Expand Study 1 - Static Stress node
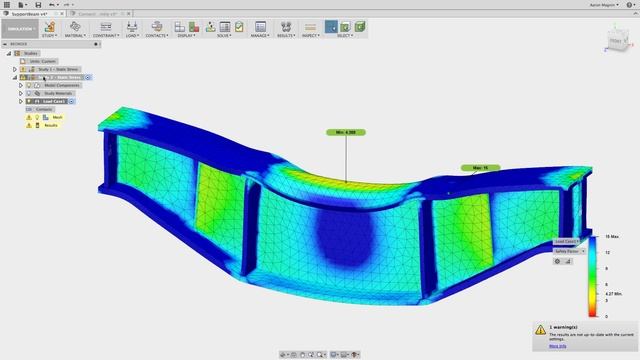Image resolution: width=640 pixels, height=360 pixels. pos(15,69)
